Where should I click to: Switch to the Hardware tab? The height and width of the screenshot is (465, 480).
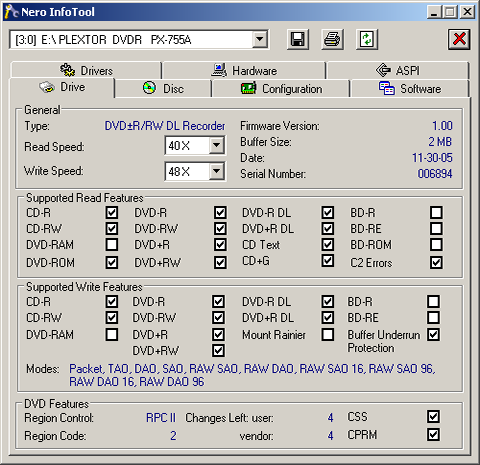(x=244, y=70)
